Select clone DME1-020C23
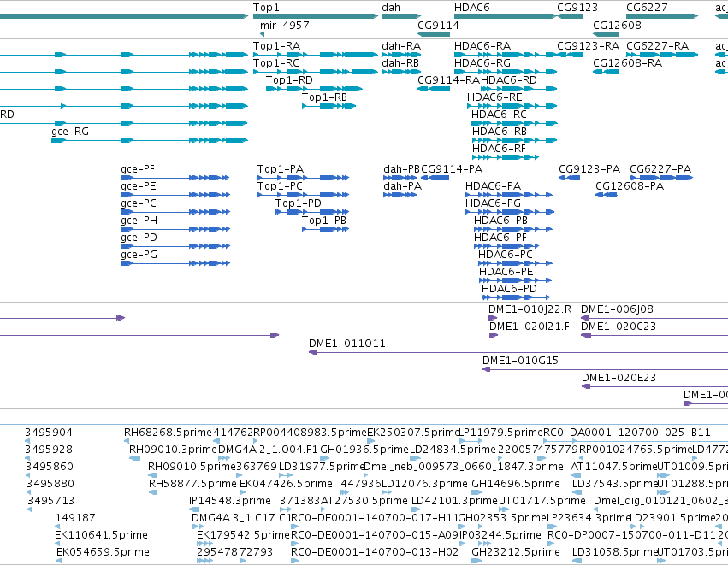The width and height of the screenshot is (728, 565). click(654, 335)
